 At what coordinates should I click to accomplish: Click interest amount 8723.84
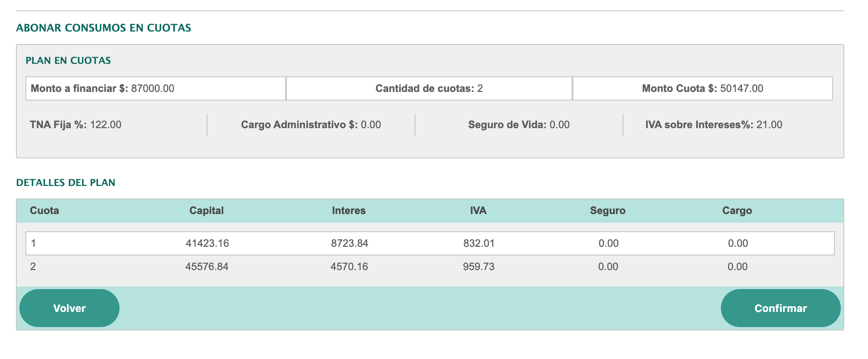point(349,243)
